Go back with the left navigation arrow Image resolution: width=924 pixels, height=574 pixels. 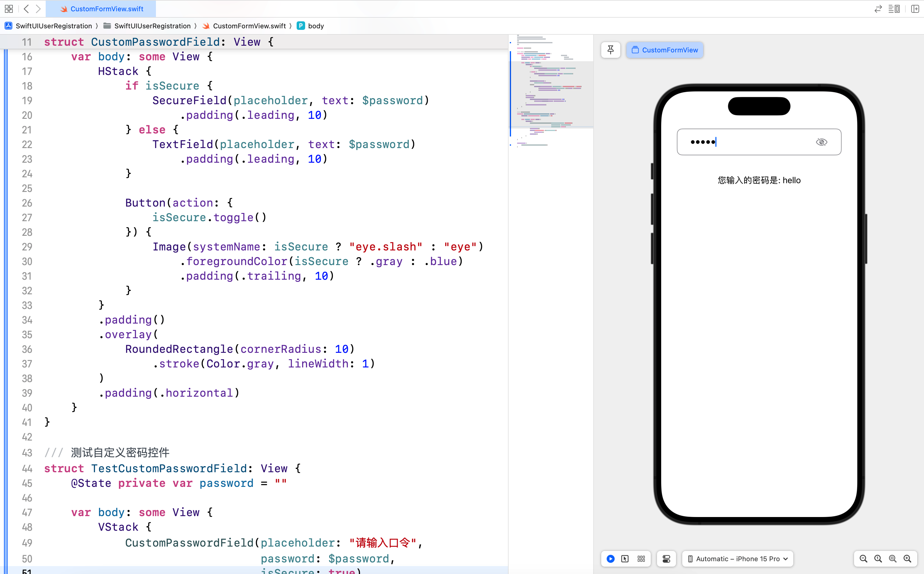pyautogui.click(x=26, y=9)
